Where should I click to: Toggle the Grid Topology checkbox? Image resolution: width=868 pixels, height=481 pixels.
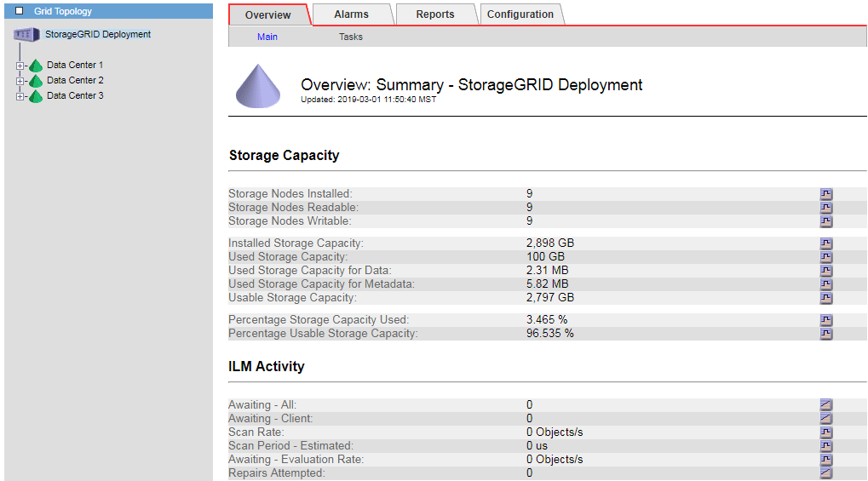coord(20,11)
